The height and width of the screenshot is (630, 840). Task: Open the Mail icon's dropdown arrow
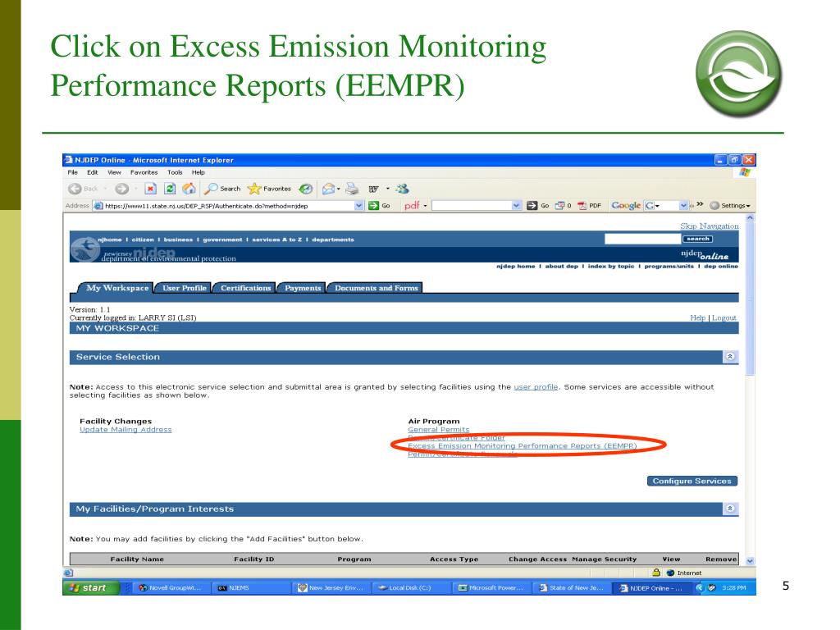click(339, 189)
